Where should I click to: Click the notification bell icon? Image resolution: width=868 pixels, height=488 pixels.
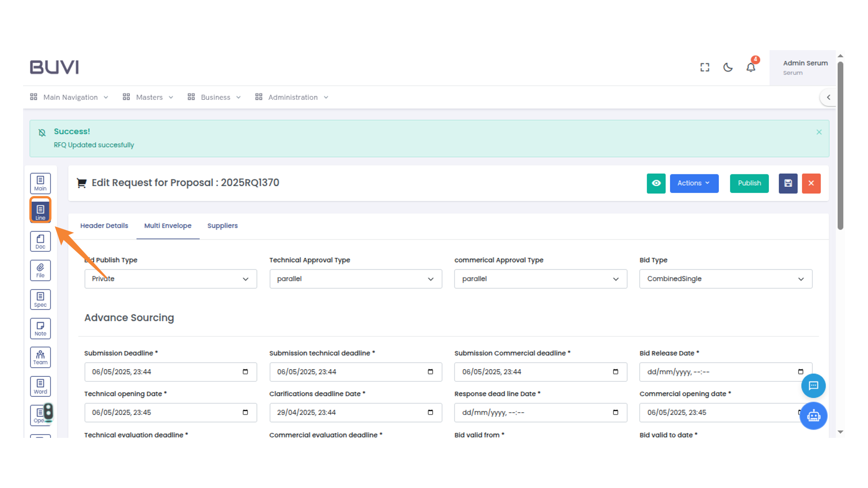click(750, 67)
